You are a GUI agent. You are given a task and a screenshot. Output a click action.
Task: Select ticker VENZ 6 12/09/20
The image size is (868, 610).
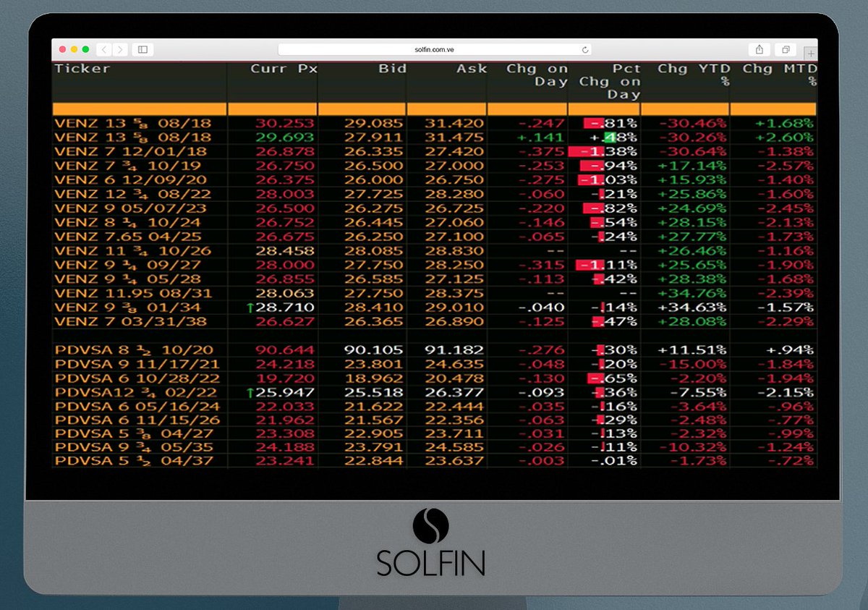pos(130,179)
